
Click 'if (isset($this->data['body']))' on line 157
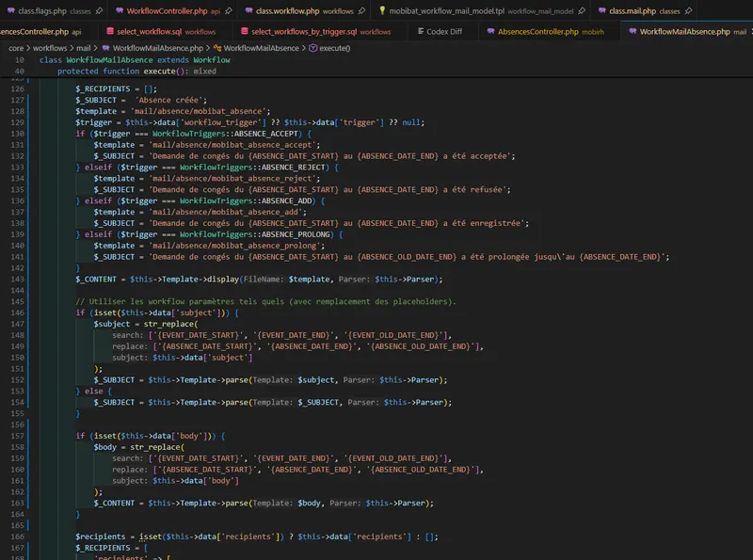[x=146, y=436]
